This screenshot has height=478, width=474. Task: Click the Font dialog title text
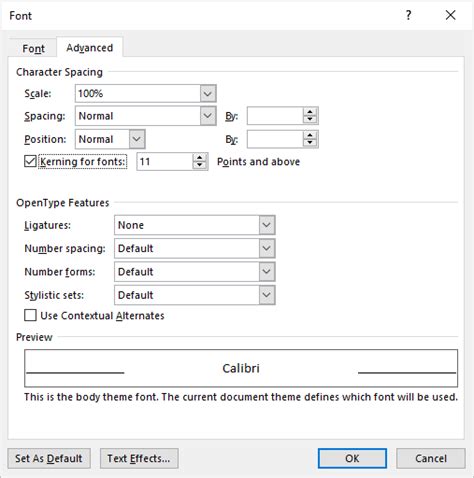point(20,16)
